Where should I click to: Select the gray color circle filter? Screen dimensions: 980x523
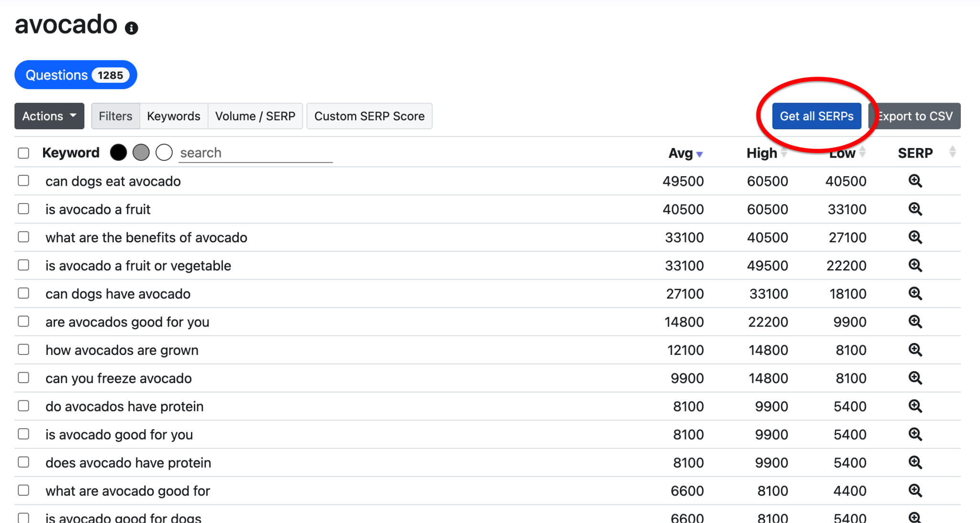141,153
